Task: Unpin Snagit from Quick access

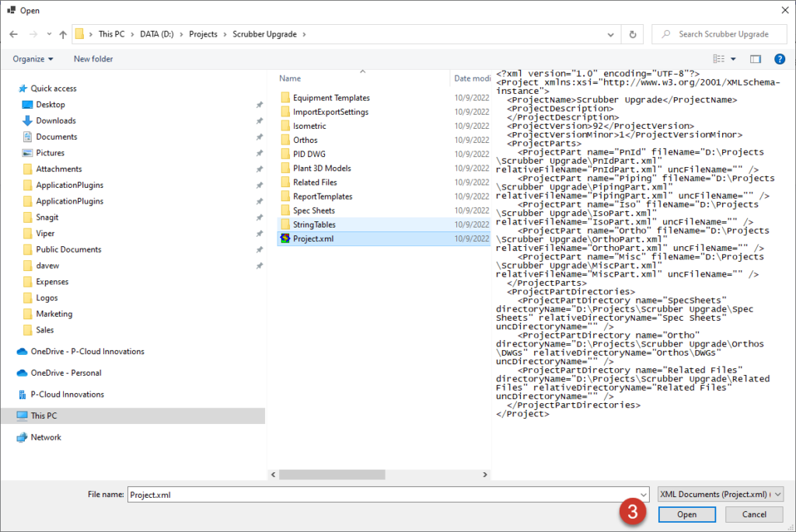Action: pyautogui.click(x=259, y=217)
